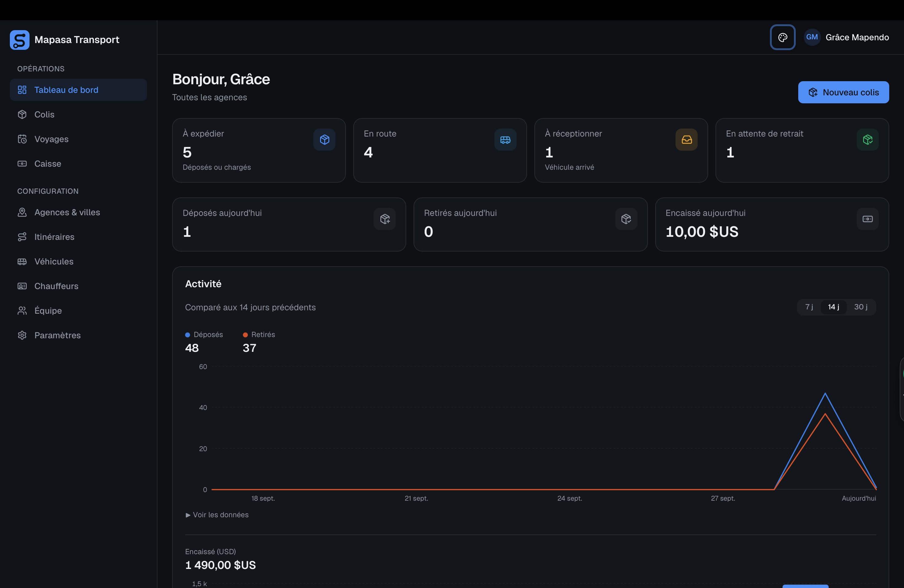Select the 7 j range
Screen dimensions: 904x588
809,307
